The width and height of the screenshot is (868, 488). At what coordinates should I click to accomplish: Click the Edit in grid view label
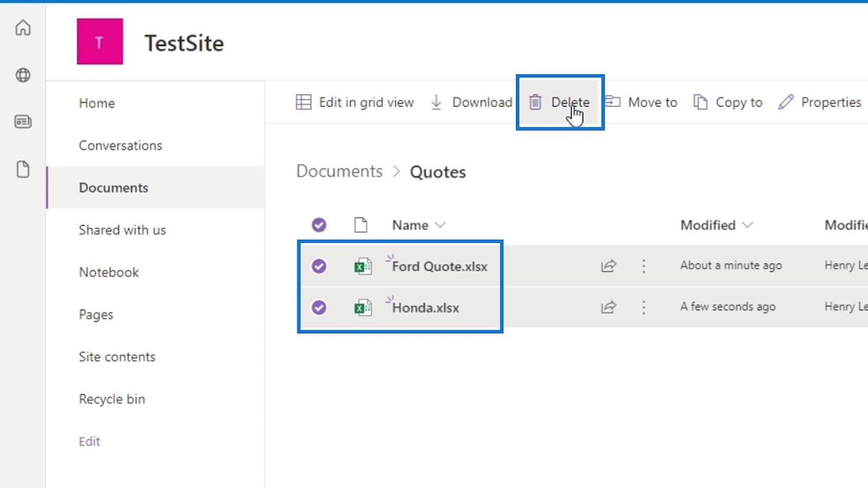(366, 102)
